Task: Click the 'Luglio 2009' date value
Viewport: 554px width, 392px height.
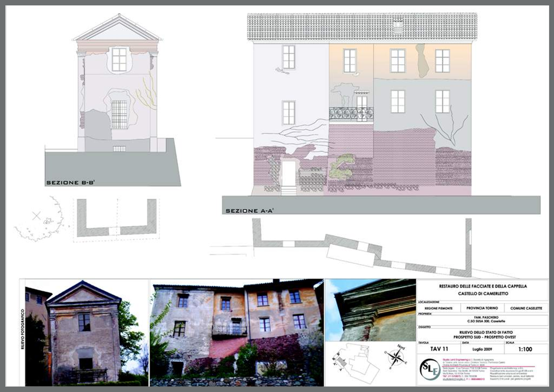Action: pos(482,350)
